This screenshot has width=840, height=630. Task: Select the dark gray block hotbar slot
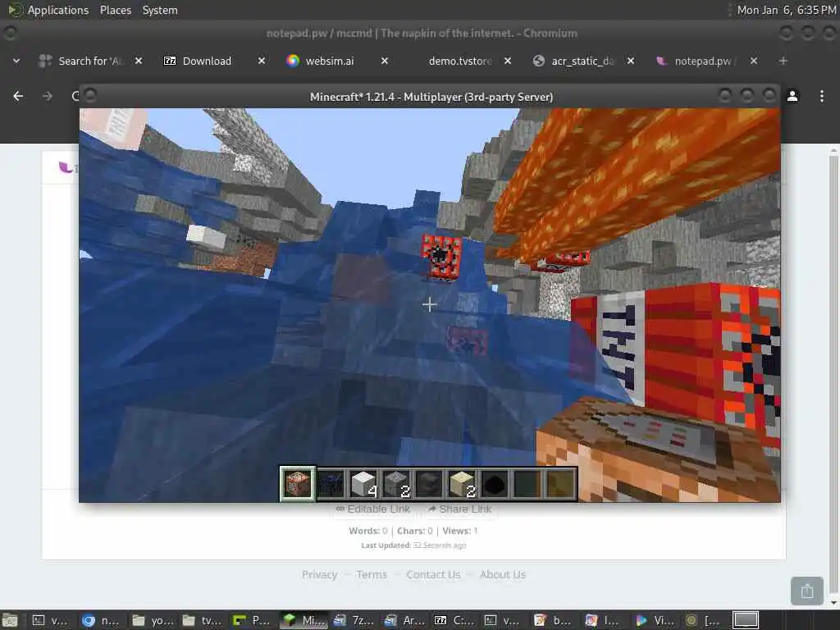pyautogui.click(x=428, y=484)
